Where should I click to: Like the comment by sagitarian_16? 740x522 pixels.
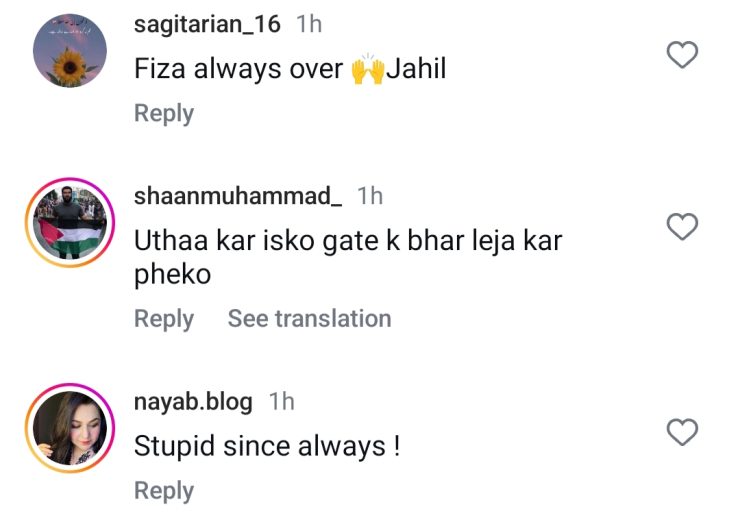click(x=682, y=56)
